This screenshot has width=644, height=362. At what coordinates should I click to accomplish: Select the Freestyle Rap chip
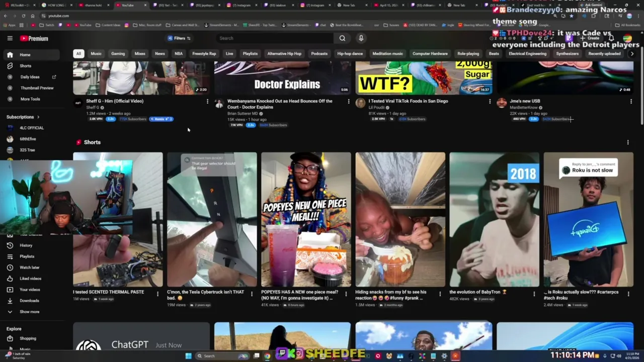point(204,54)
